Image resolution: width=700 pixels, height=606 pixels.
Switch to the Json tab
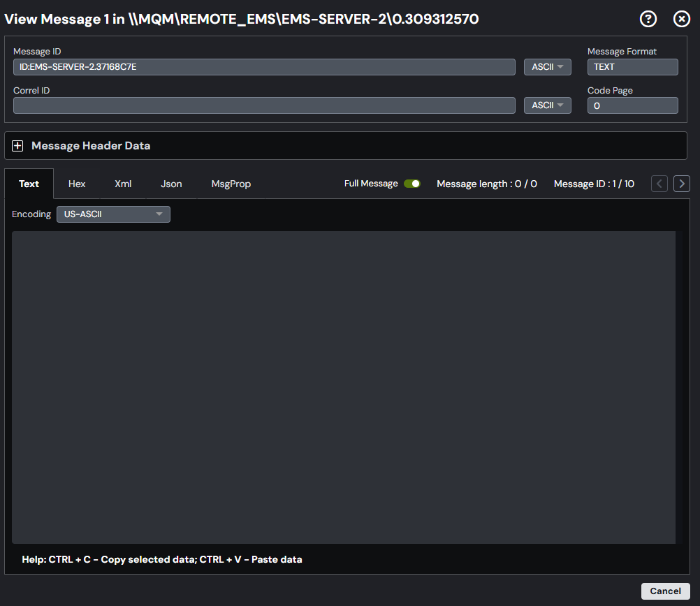[171, 184]
